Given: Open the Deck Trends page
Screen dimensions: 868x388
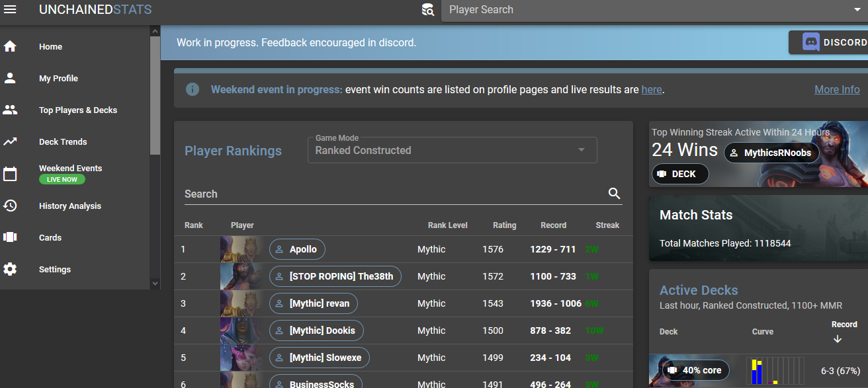Looking at the screenshot, I should tap(75, 141).
